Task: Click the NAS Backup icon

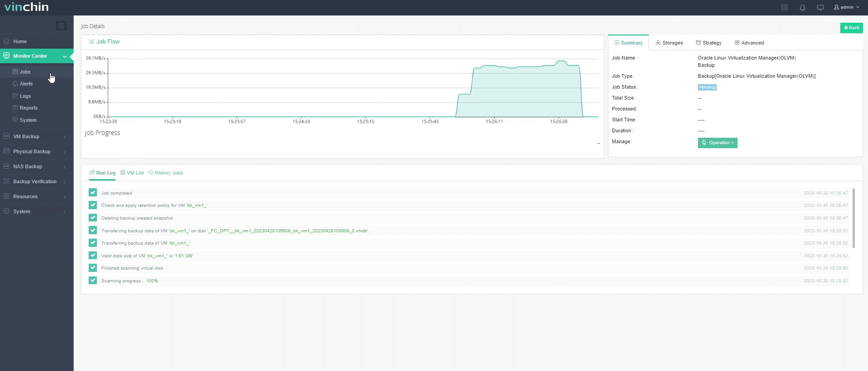Action: click(6, 166)
